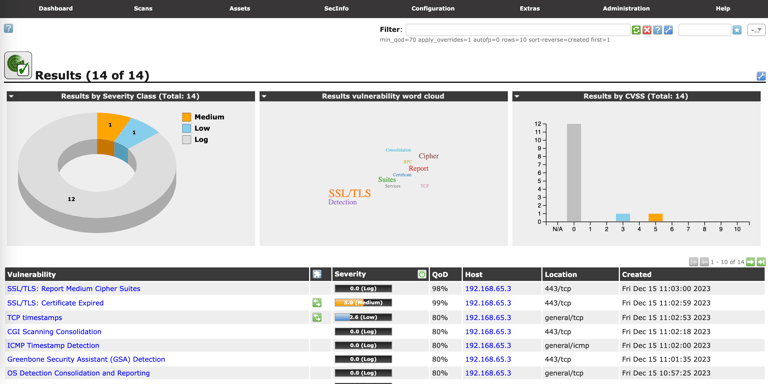Open host 192.168.65.3 in Certificate Expired row
This screenshot has width=768, height=384.
(488, 303)
